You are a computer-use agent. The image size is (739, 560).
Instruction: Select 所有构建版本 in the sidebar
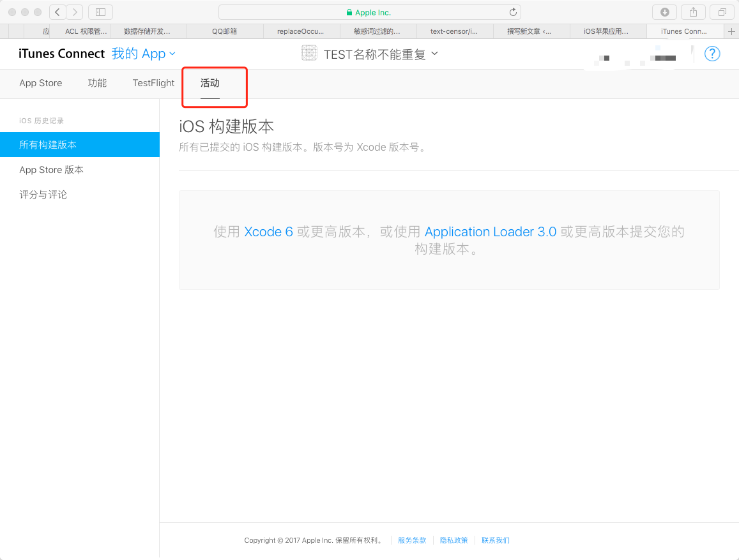80,144
